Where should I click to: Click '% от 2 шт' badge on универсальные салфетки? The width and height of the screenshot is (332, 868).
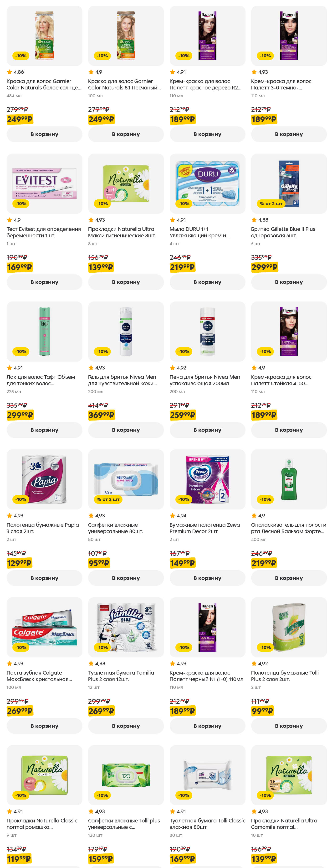coord(108,499)
